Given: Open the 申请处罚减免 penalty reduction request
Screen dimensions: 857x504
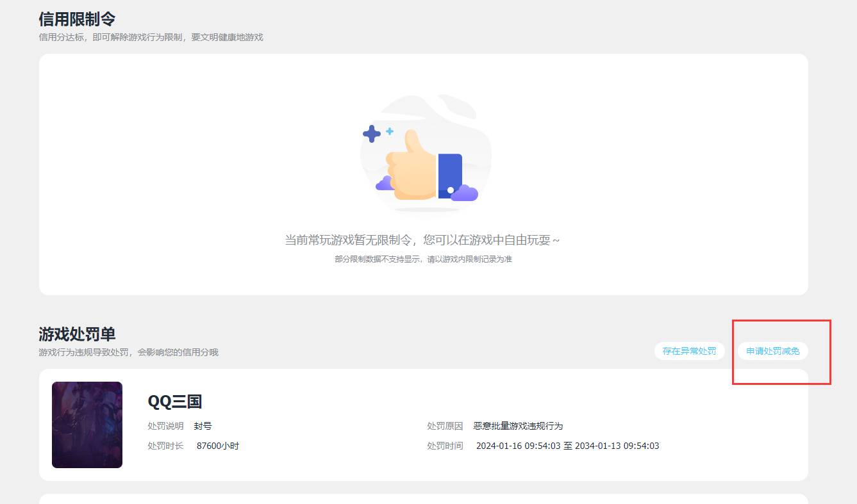Looking at the screenshot, I should (773, 351).
